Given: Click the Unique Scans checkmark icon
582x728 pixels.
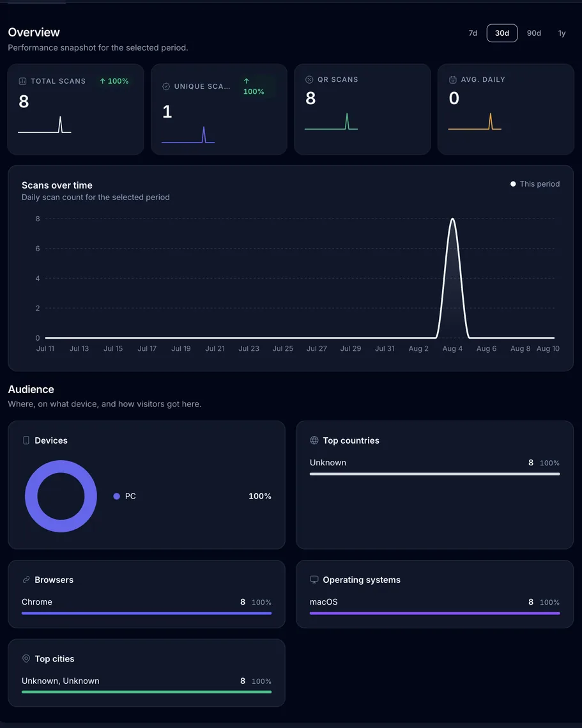Looking at the screenshot, I should point(165,86).
